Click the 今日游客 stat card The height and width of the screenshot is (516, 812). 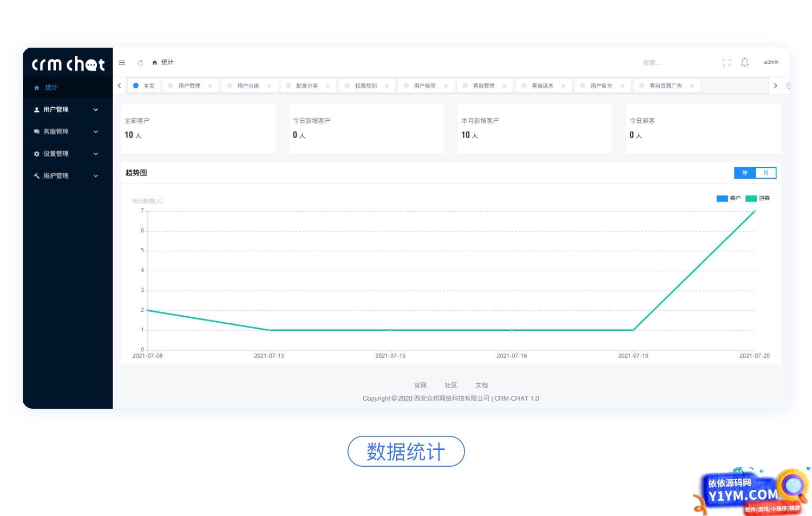[703, 128]
